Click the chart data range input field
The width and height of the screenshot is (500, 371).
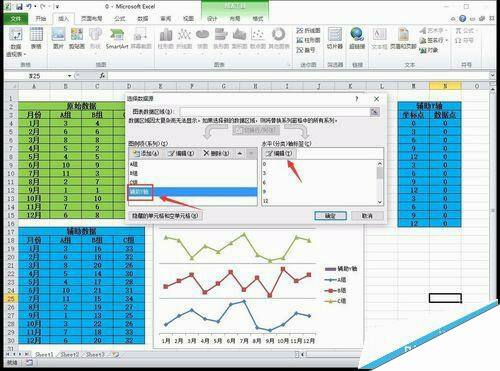[x=275, y=112]
